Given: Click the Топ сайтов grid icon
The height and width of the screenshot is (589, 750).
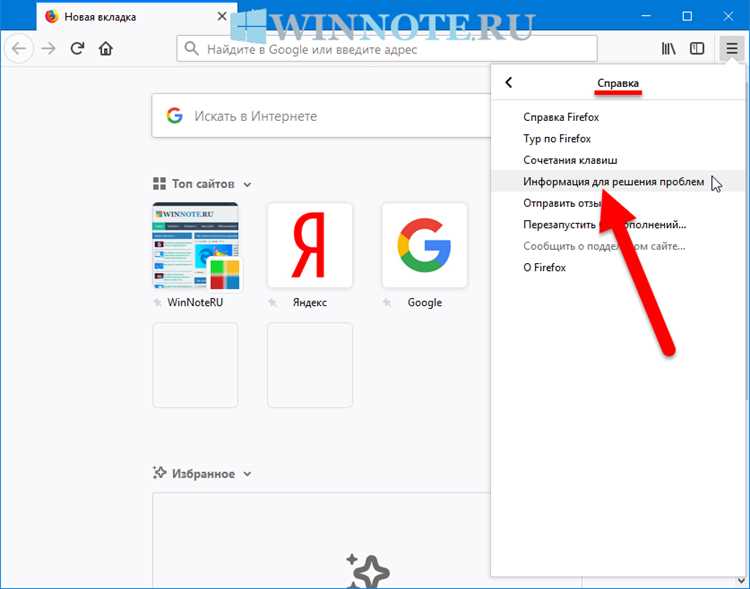Looking at the screenshot, I should pos(159,184).
